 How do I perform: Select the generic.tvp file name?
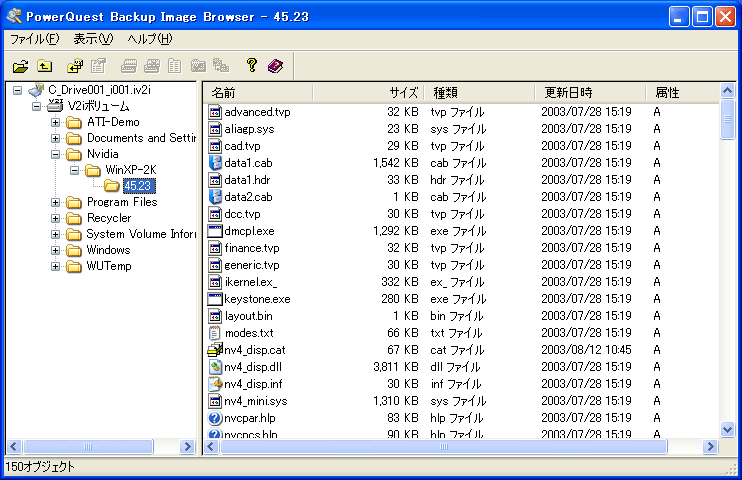(x=252, y=265)
